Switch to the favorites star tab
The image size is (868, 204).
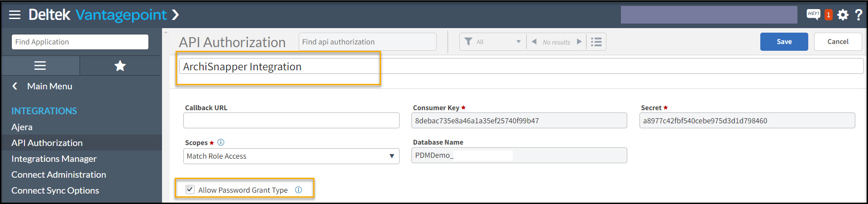120,66
